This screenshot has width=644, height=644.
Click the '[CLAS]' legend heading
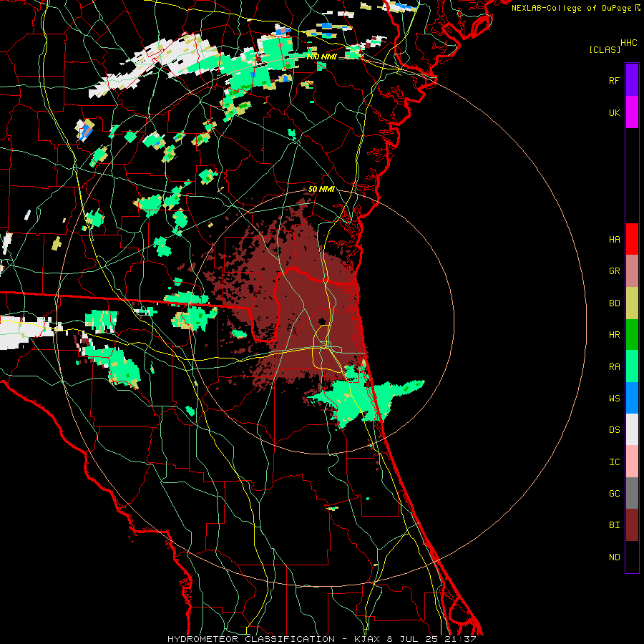click(x=605, y=49)
